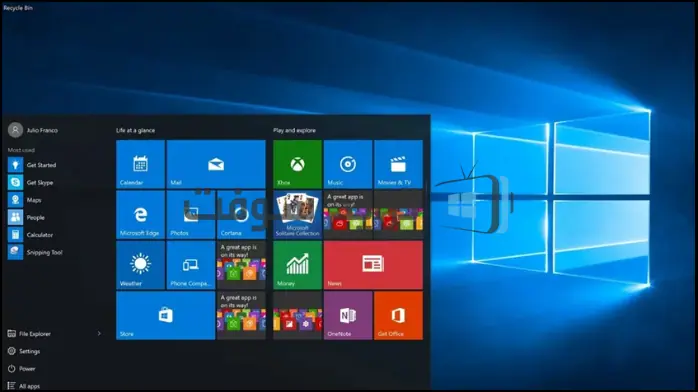
Task: Click 'A great app' tile beside Weather row
Action: click(241, 265)
